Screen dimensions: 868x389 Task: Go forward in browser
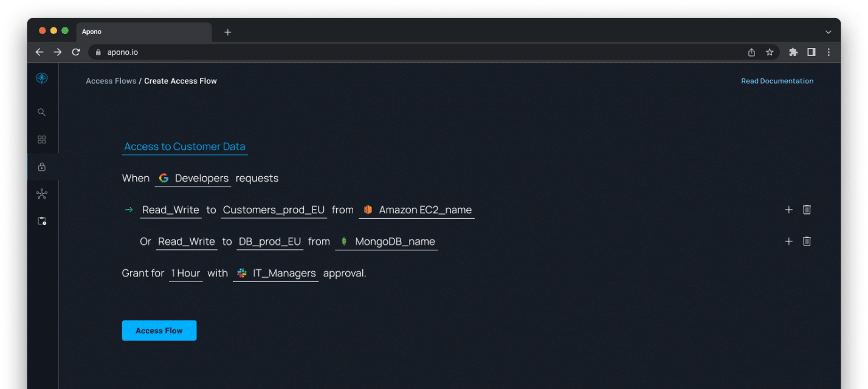click(58, 52)
